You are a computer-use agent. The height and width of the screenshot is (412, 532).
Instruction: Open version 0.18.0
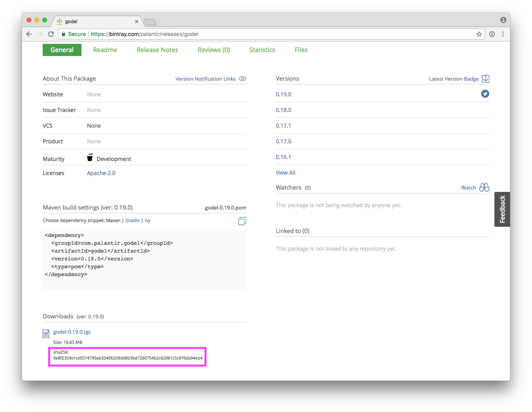click(284, 110)
